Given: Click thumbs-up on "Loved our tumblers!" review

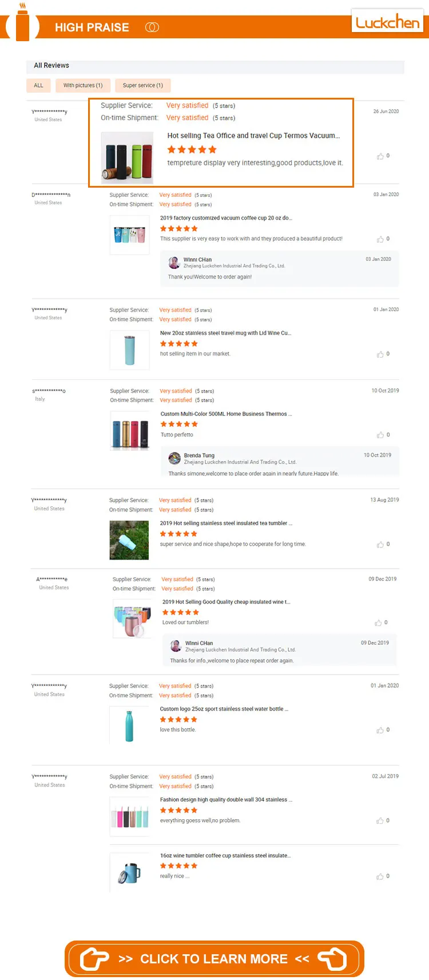Looking at the screenshot, I should 378,623.
